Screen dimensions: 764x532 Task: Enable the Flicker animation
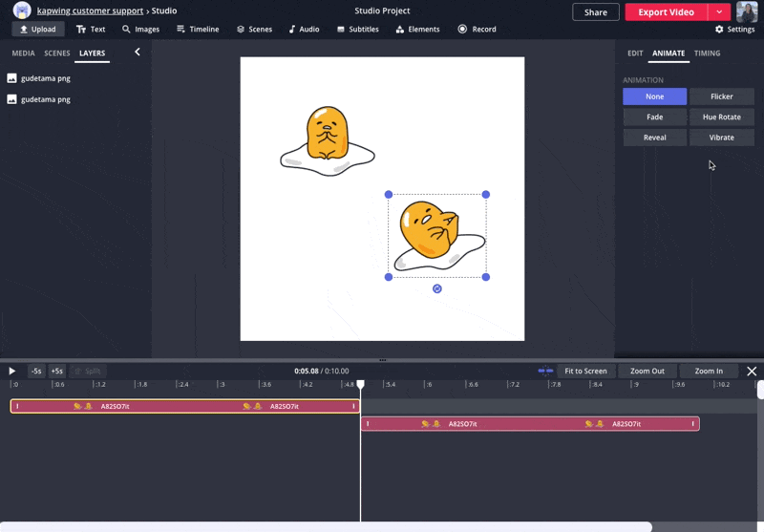tap(721, 96)
